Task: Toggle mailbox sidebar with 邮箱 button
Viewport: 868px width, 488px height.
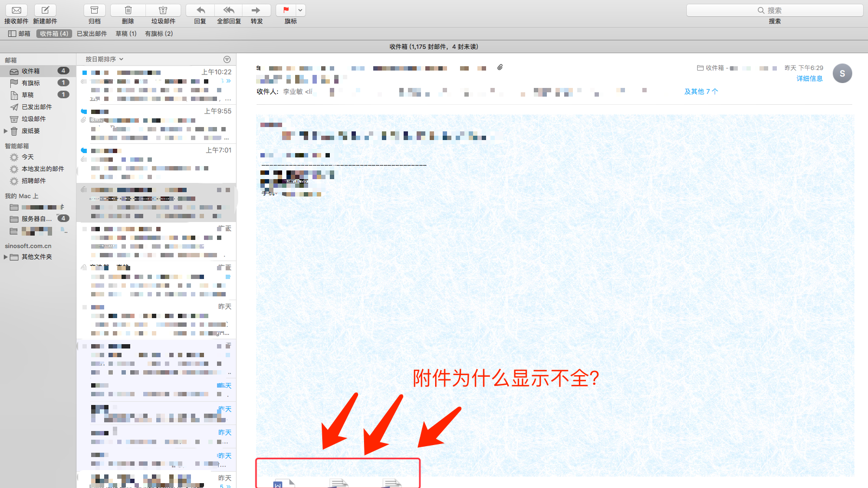Action: click(x=20, y=34)
